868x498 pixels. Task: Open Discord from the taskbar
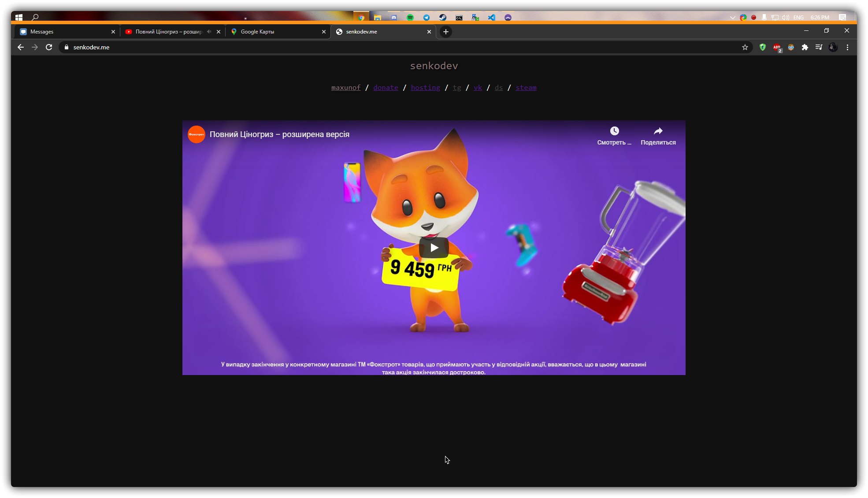(394, 17)
